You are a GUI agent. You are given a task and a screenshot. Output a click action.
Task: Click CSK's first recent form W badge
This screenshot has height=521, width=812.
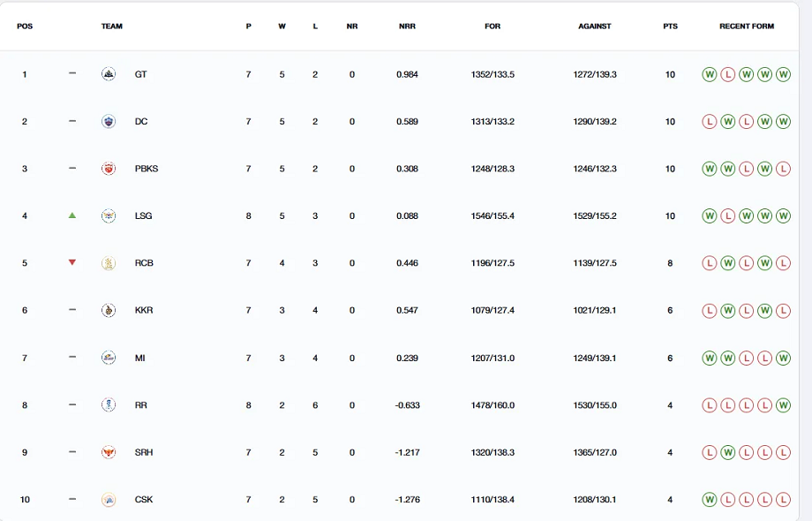click(x=709, y=500)
